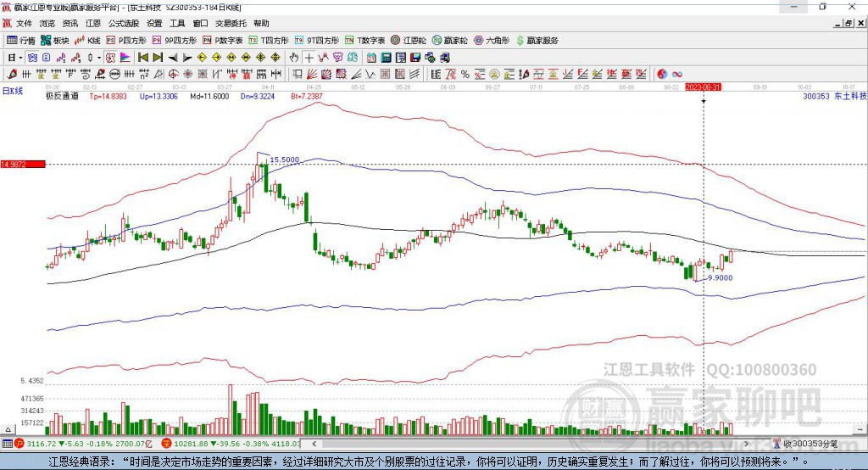Collapse volume panel with bottom-left triangle button
The height and width of the screenshot is (470, 868).
8,429
